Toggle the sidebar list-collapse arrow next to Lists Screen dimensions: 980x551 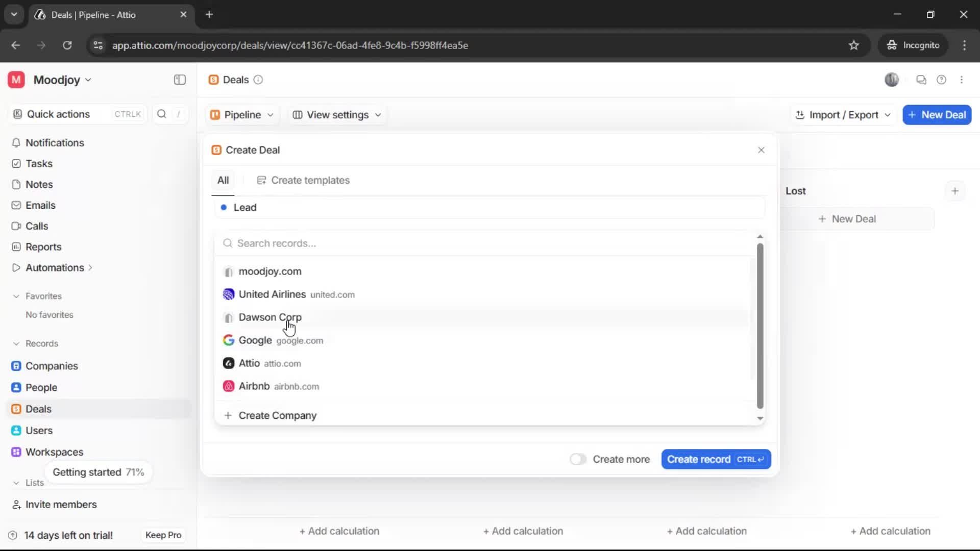[x=16, y=483]
